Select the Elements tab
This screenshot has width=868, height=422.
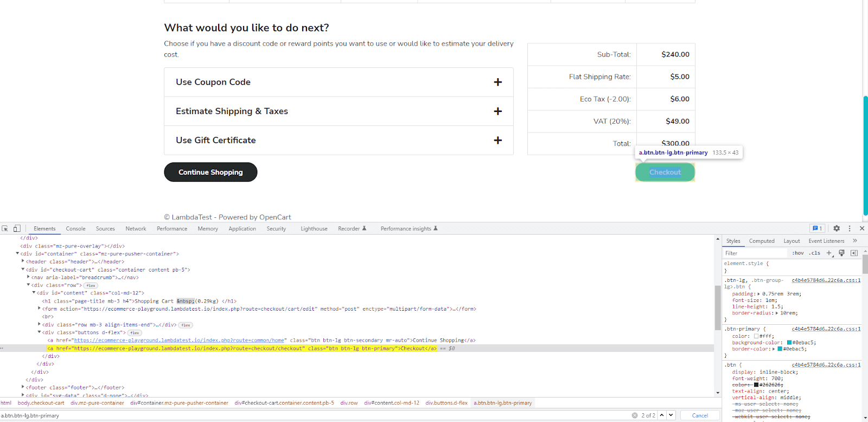click(44, 229)
